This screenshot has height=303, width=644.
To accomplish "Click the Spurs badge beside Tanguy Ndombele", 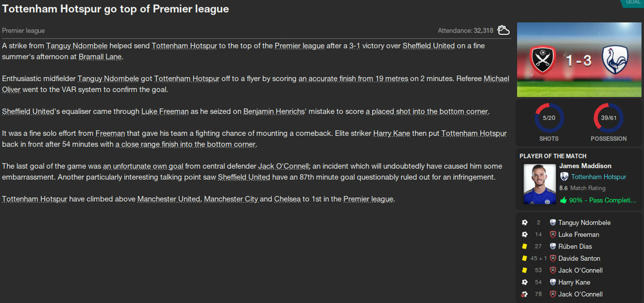I will (553, 222).
